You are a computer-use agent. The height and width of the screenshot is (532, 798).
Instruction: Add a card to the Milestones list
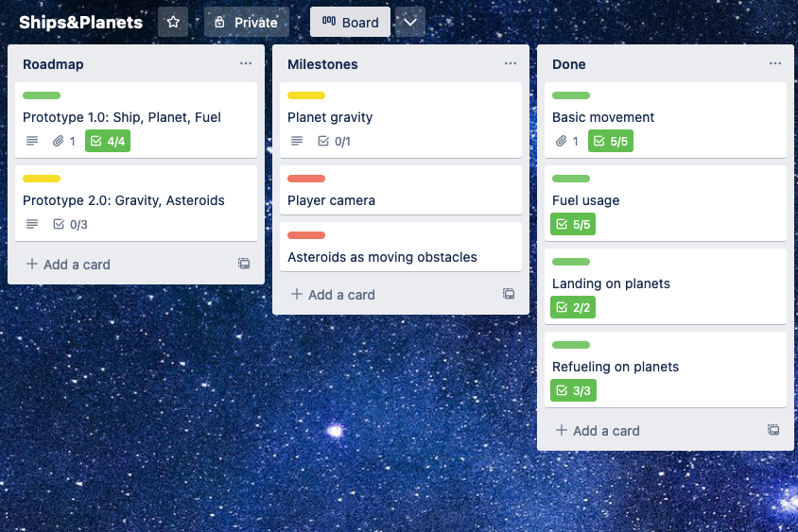tap(333, 295)
